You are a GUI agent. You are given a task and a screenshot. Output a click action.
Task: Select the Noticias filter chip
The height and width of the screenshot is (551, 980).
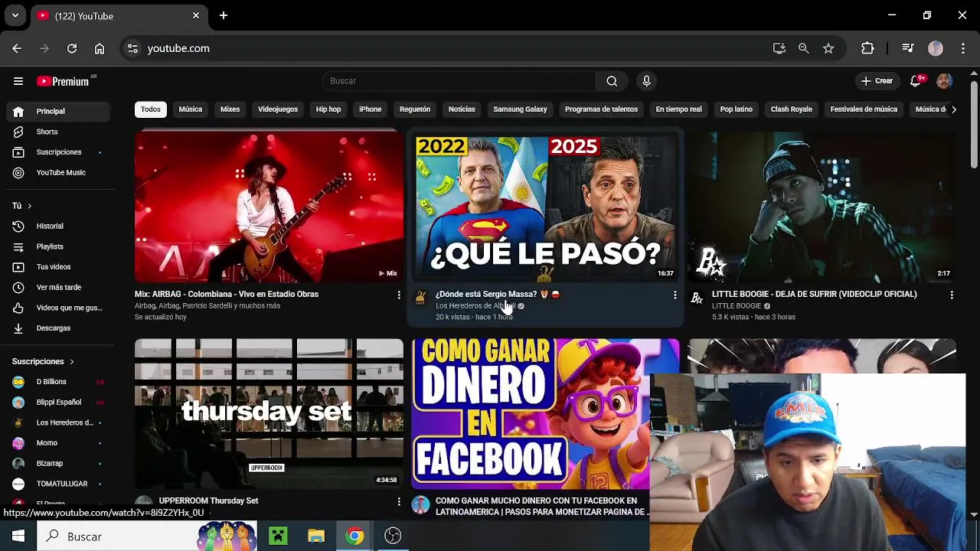pyautogui.click(x=462, y=109)
